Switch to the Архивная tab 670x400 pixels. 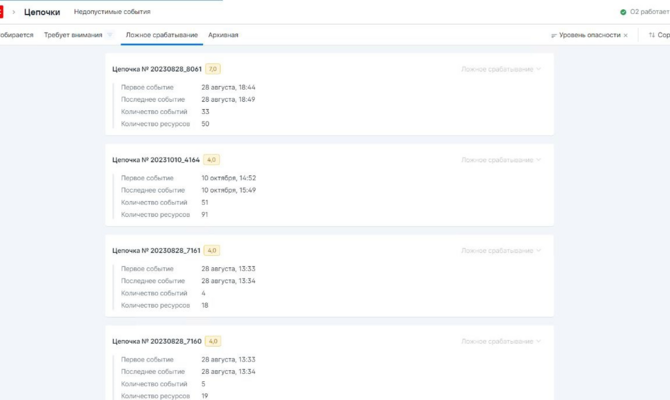click(x=223, y=35)
